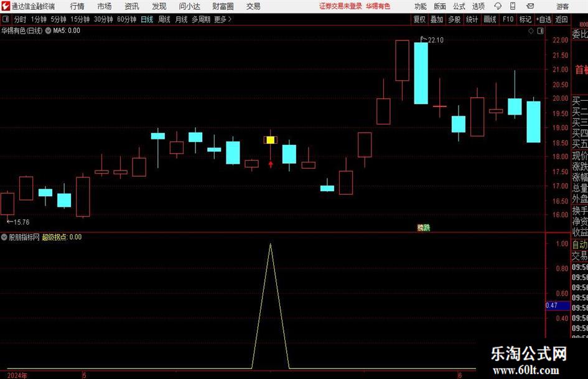The width and height of the screenshot is (588, 379).
Task: Switch to the 30分钟 period tab
Action: click(103, 19)
